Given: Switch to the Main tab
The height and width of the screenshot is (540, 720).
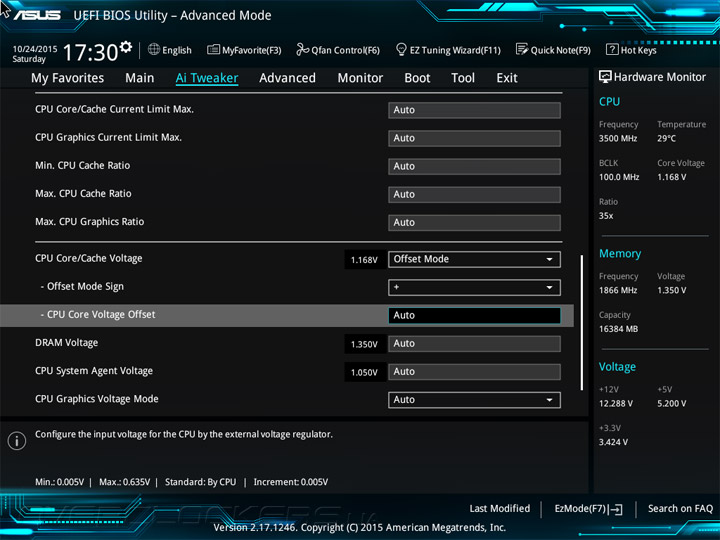Looking at the screenshot, I should (140, 78).
